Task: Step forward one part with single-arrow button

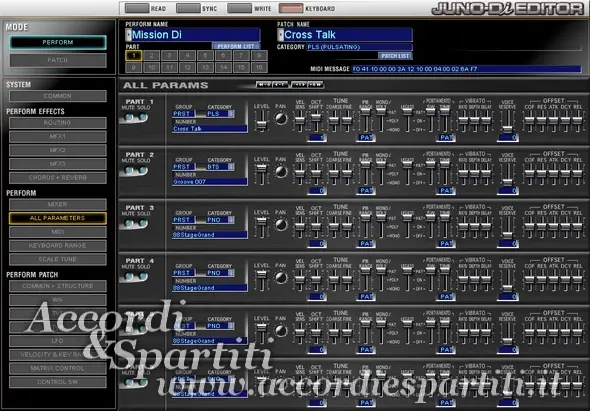Action: point(299,85)
